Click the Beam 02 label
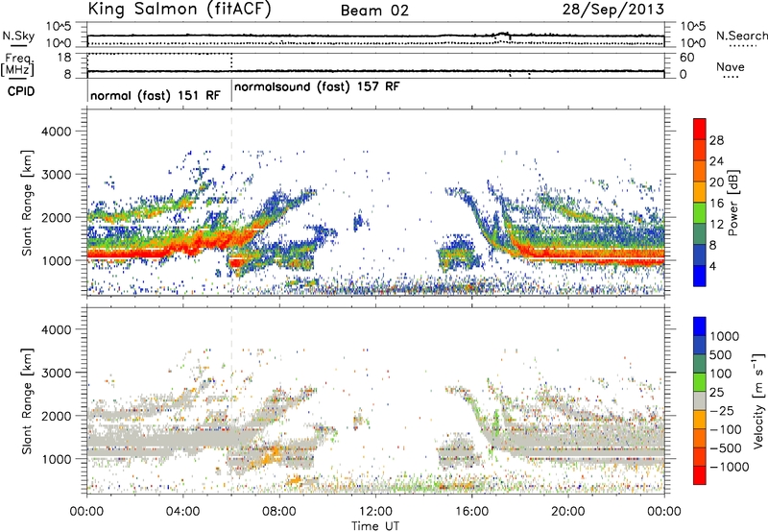The width and height of the screenshot is (768, 532). [x=374, y=11]
